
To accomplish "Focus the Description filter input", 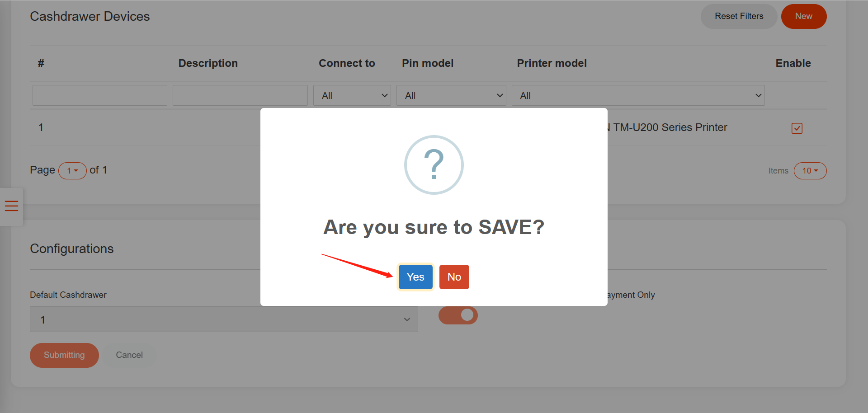I will point(240,96).
